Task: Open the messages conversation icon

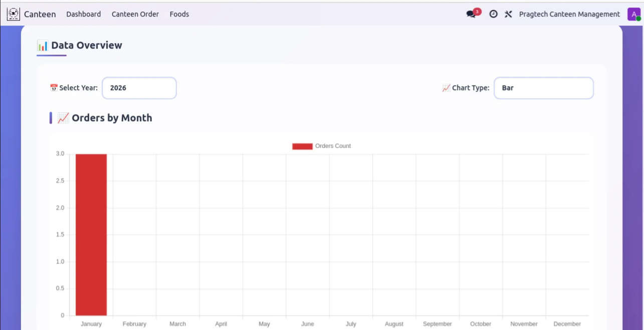Action: point(471,15)
